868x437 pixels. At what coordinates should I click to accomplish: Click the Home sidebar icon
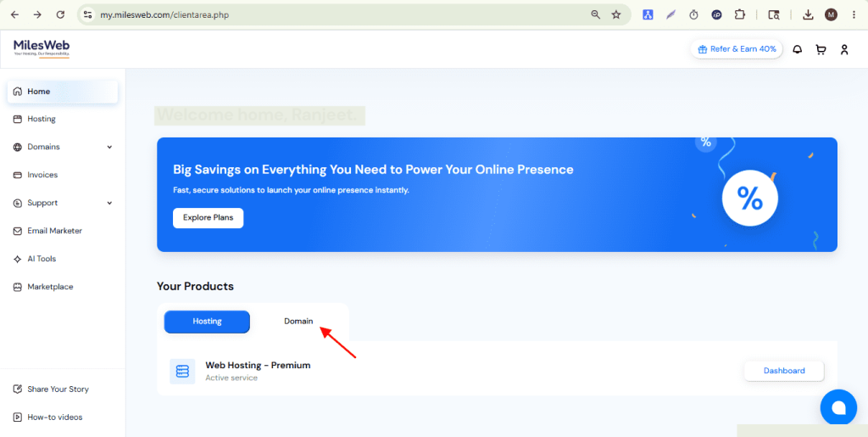(17, 92)
